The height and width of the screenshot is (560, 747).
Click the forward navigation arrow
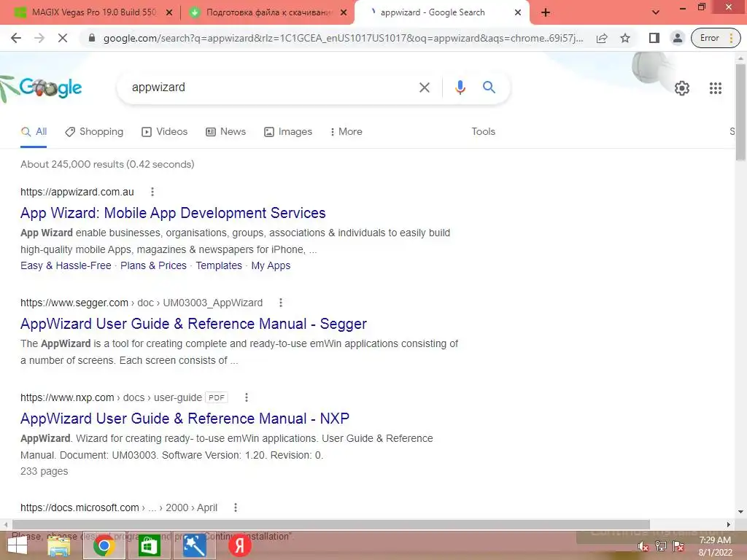pyautogui.click(x=39, y=38)
